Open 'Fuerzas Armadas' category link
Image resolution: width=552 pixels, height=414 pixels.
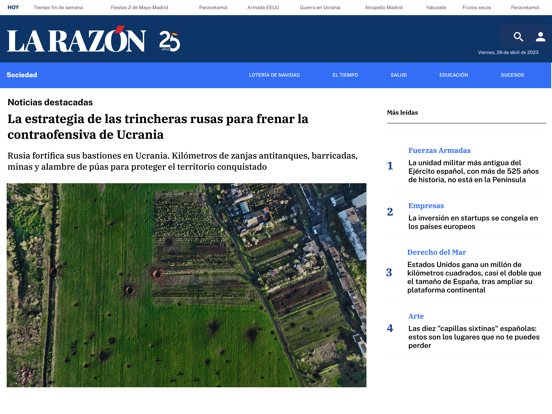click(x=439, y=150)
